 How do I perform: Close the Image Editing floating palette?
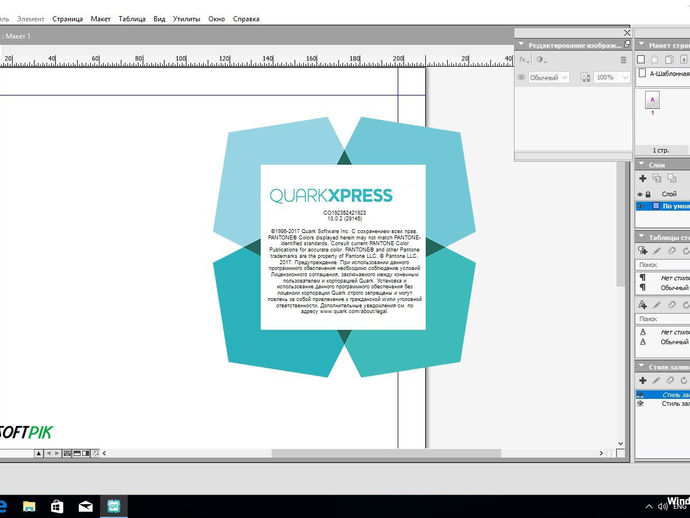click(627, 33)
